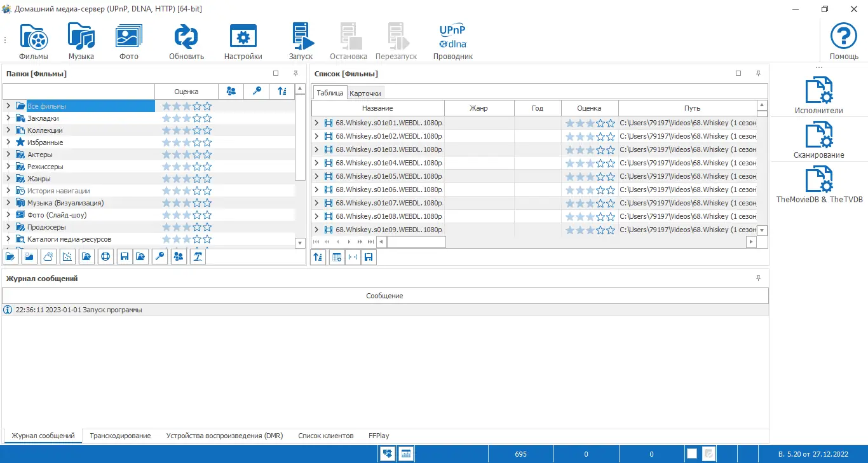
Task: Click the floppy disk save icon below the folder tree
Action: pos(125,257)
